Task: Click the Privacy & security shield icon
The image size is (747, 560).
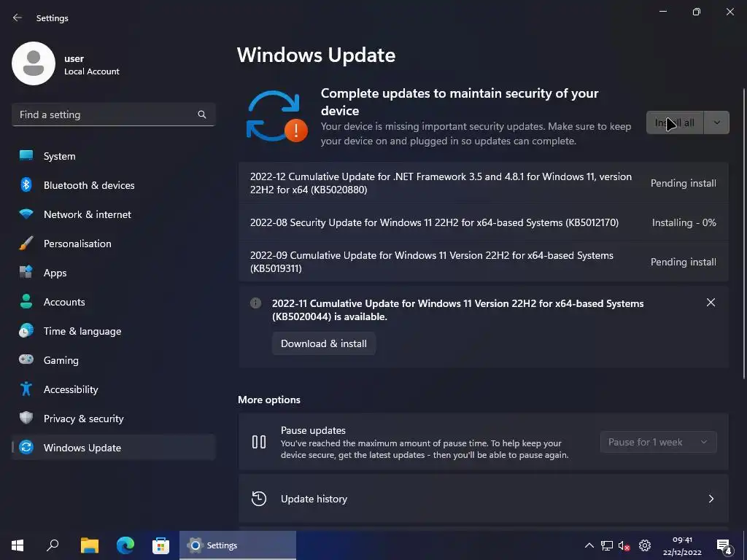Action: click(x=26, y=418)
